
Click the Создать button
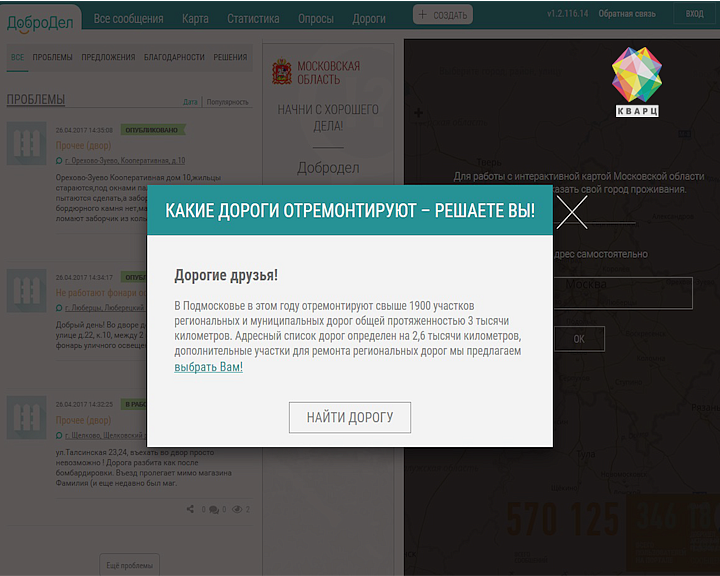[443, 15]
